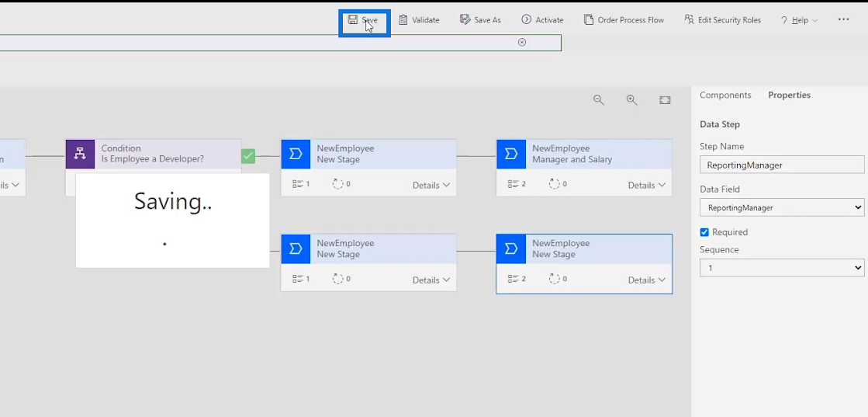Activate the process flow
Viewport: 868px width, 417px height.
tap(542, 20)
